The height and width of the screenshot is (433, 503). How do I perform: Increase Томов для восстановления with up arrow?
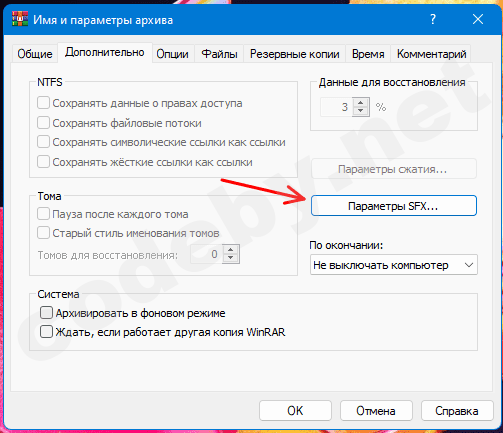pos(230,250)
